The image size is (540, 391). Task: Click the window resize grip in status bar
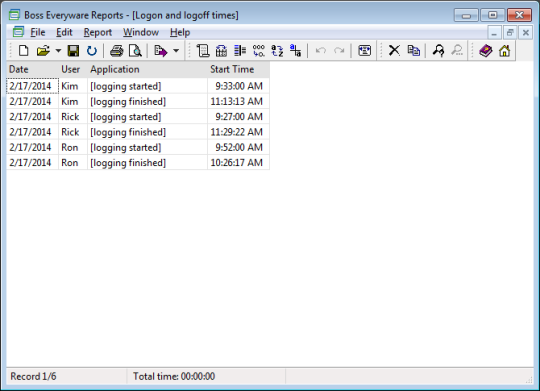point(529,379)
